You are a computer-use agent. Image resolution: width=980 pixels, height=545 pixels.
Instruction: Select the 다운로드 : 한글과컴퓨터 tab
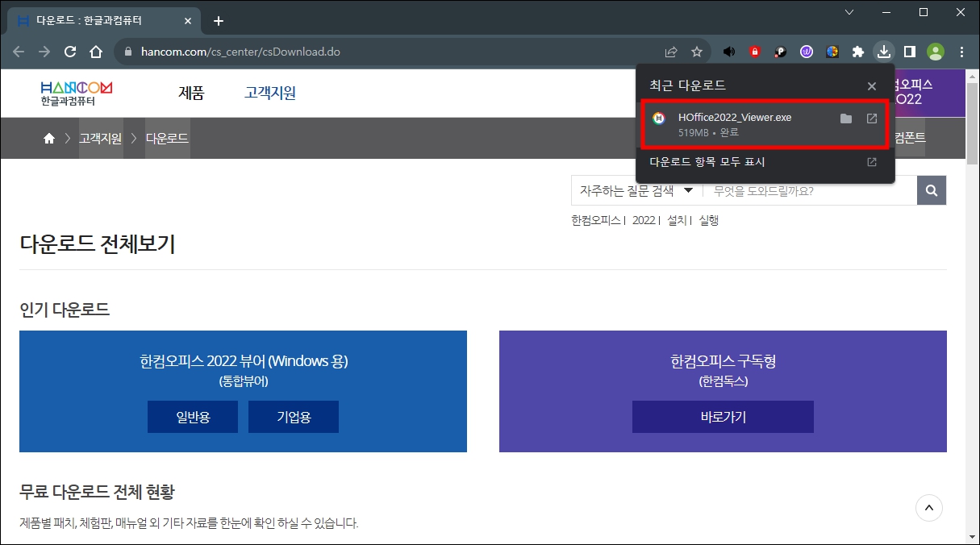point(102,21)
